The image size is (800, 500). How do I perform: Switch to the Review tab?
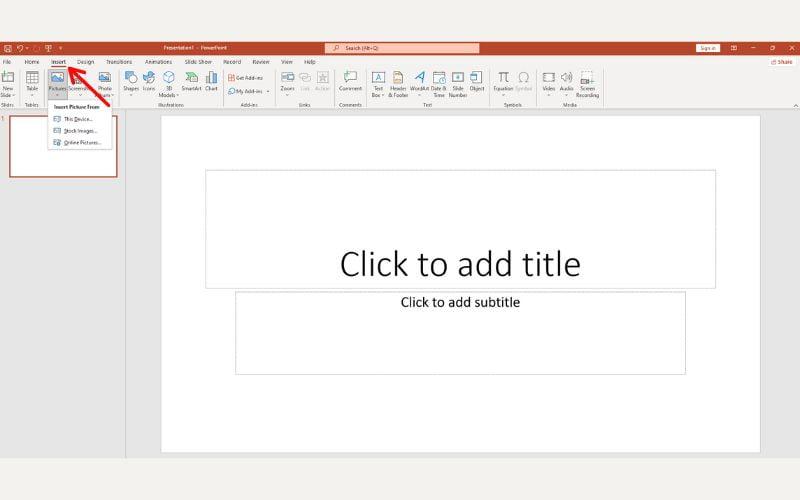click(261, 62)
